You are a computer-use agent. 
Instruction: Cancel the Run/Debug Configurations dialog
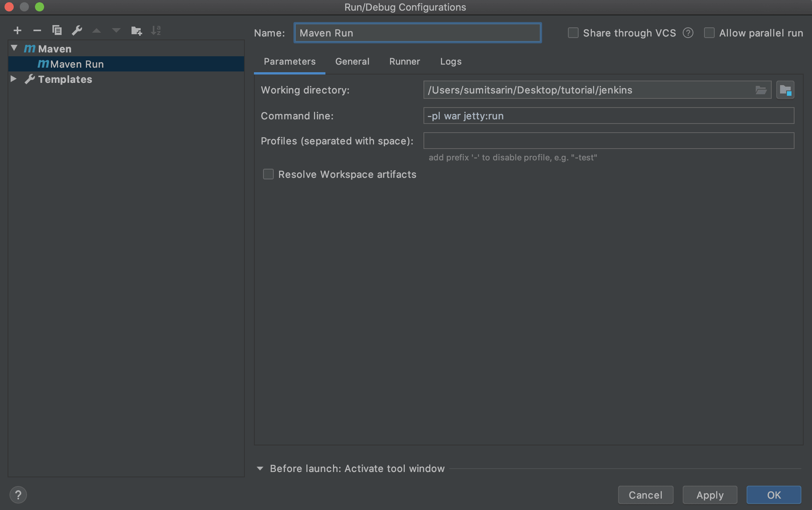click(645, 495)
